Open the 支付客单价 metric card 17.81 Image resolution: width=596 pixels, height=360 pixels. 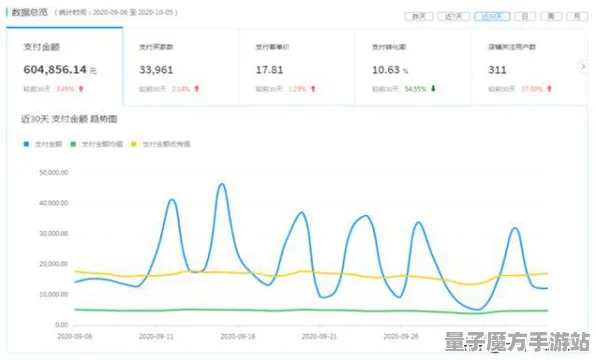(x=297, y=67)
